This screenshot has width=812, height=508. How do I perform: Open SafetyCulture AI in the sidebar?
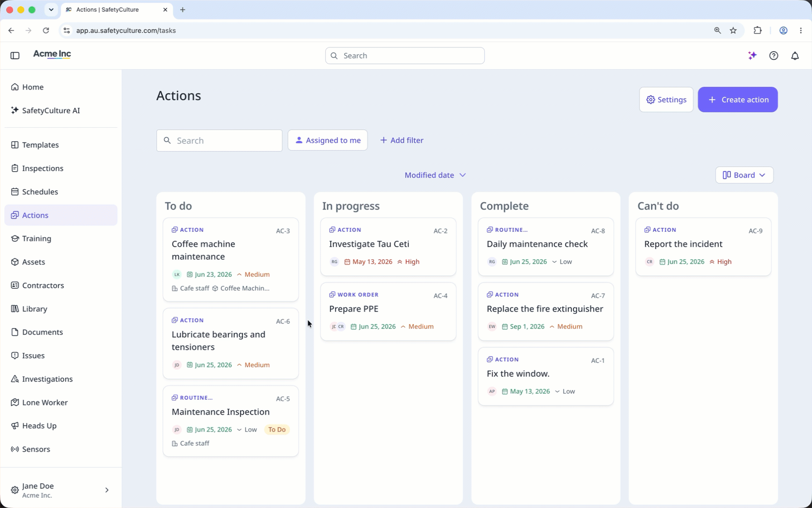(x=61, y=110)
